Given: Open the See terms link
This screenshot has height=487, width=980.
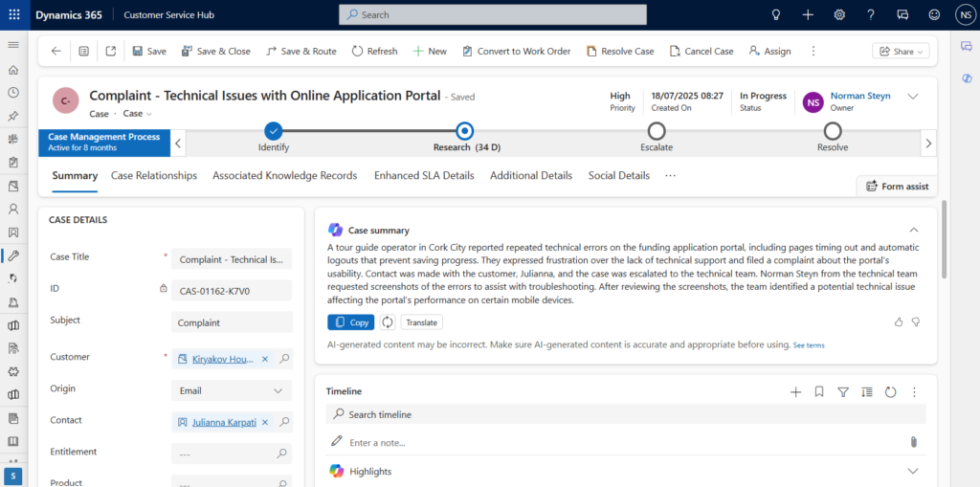Looking at the screenshot, I should (x=809, y=344).
